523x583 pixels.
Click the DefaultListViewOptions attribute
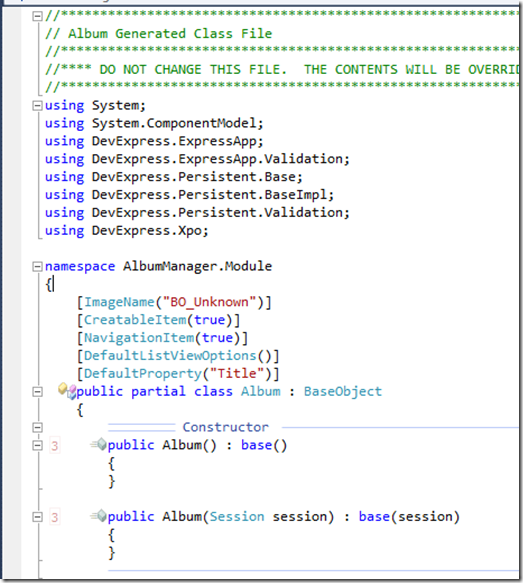(x=170, y=356)
